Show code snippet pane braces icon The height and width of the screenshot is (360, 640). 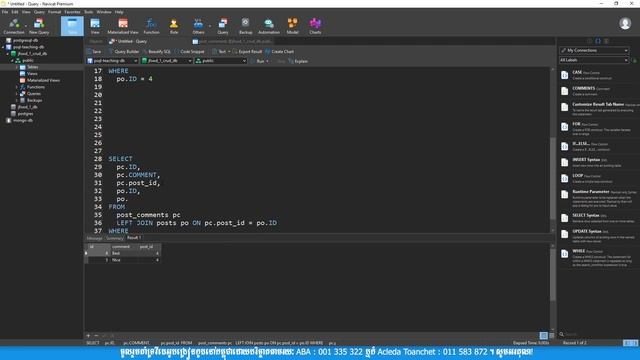[x=598, y=41]
